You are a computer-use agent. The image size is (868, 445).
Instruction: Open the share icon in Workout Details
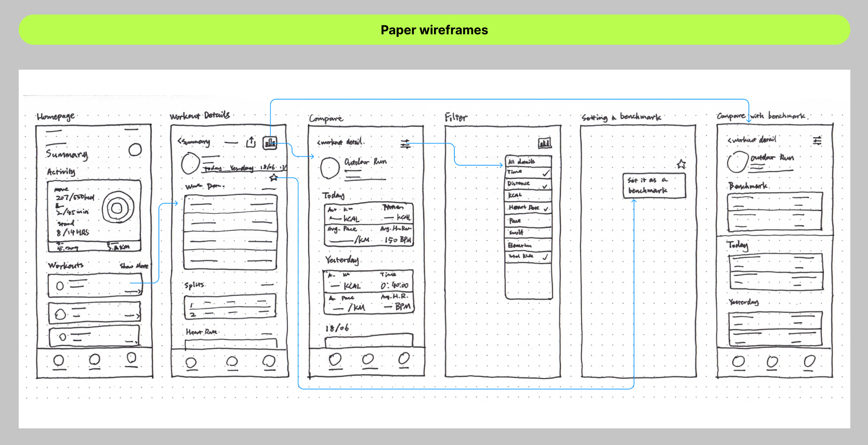(251, 142)
